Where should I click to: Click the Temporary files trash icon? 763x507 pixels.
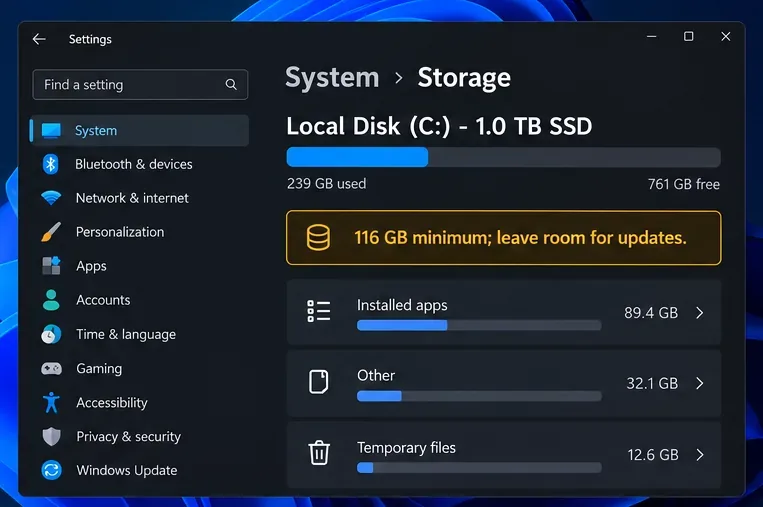[x=319, y=453]
